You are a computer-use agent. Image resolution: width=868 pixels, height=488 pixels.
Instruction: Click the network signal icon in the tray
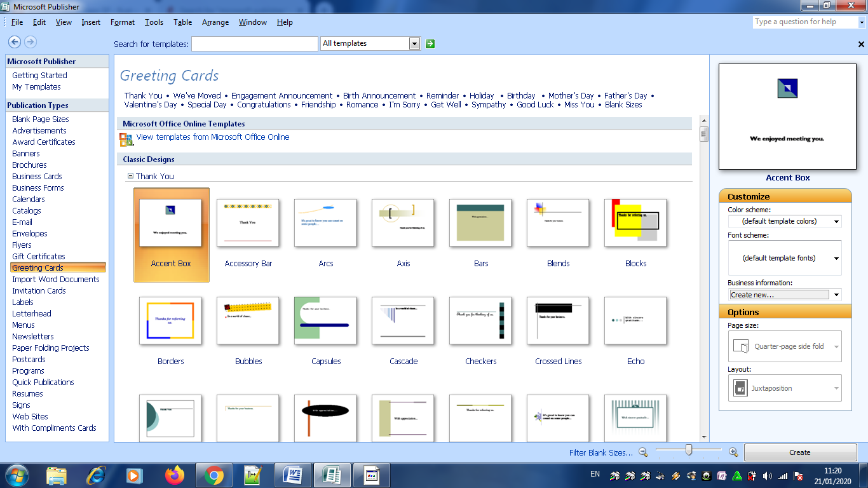[783, 475]
